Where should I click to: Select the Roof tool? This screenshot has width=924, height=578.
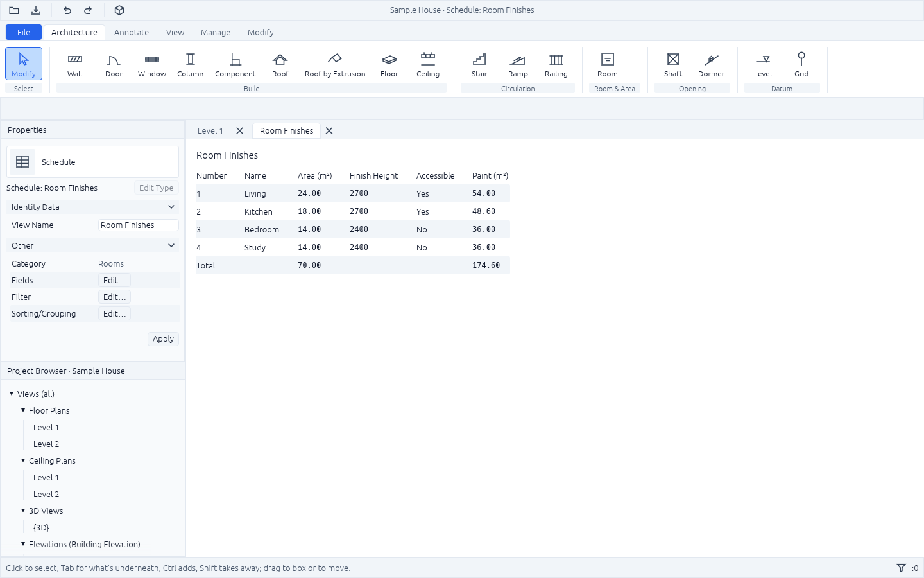(x=280, y=64)
